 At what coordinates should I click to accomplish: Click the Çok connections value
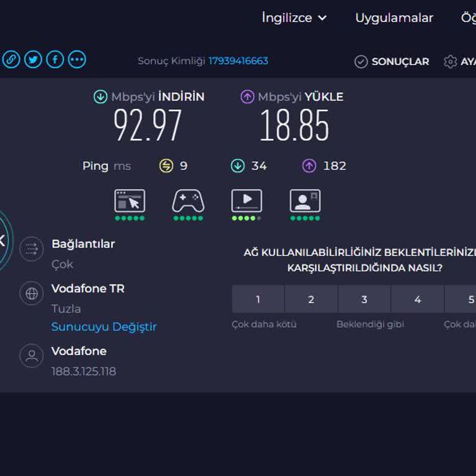(x=62, y=264)
